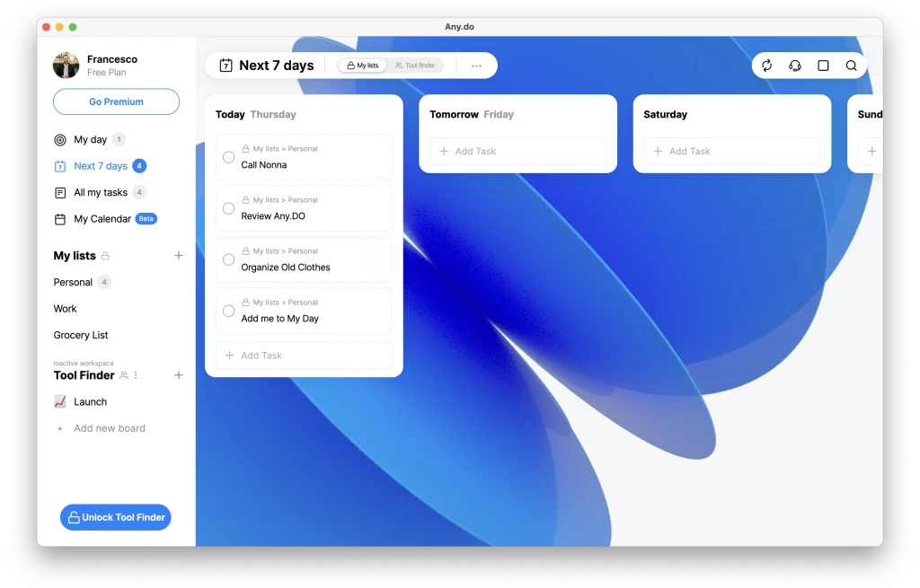
Task: Complete the Organize Old Clothes task
Action: pyautogui.click(x=230, y=259)
